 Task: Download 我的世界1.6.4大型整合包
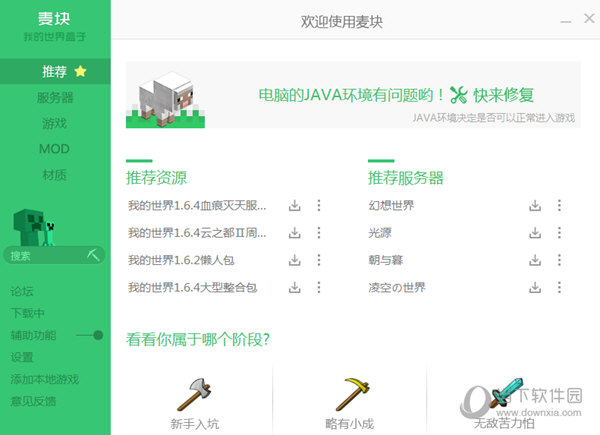click(x=294, y=287)
